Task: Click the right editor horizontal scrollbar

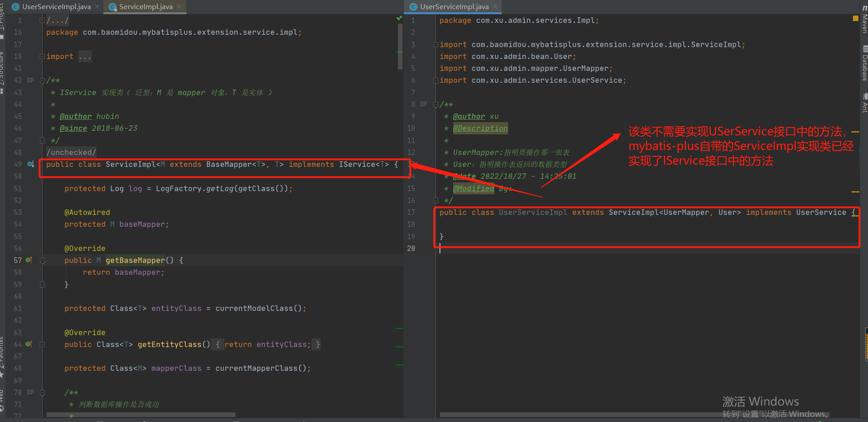Action: [634, 415]
